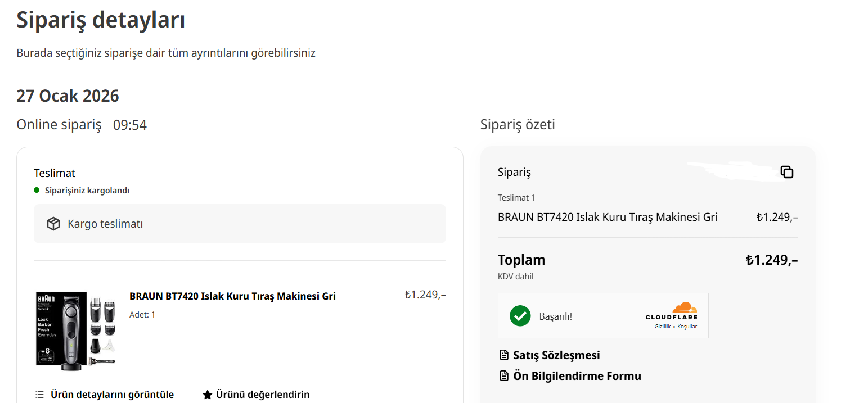868x403 pixels.
Task: Open Cloudflare's Gizlilik link
Action: [662, 327]
